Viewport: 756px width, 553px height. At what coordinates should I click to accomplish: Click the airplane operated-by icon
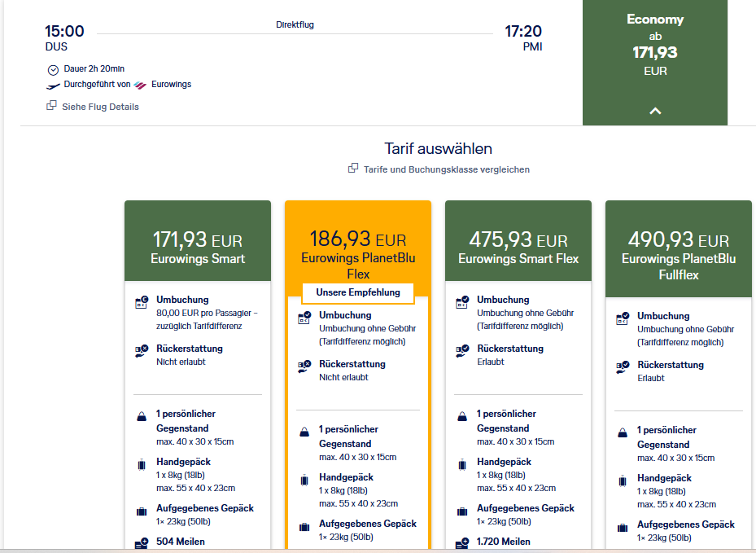53,86
